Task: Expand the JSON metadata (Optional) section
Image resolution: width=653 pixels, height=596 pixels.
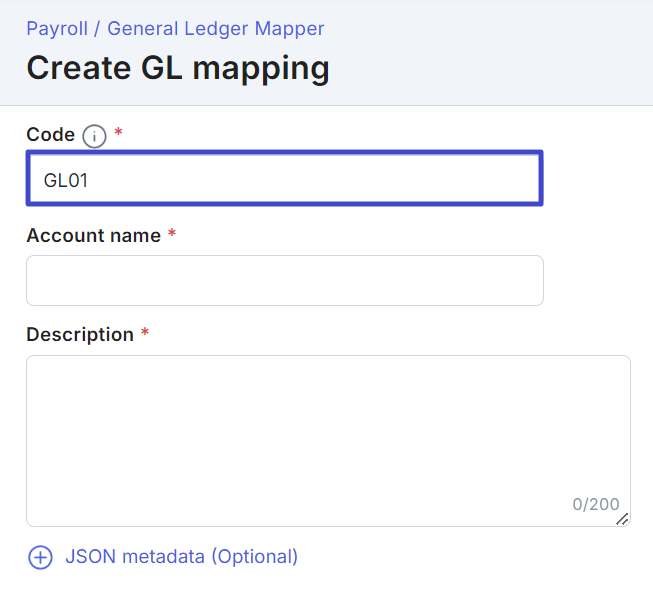Action: (x=181, y=557)
